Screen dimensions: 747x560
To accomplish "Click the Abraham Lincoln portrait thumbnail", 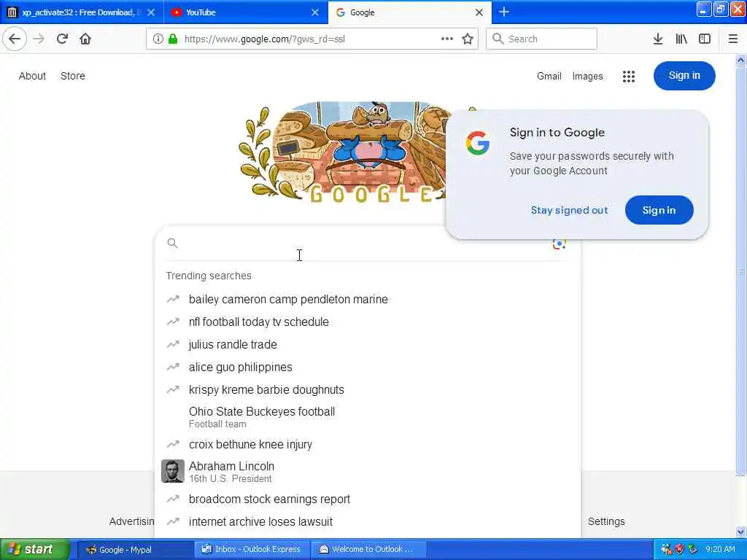I will [172, 471].
